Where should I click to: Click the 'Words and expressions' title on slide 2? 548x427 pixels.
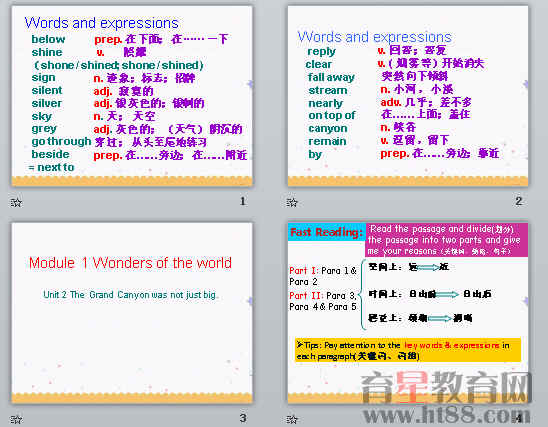click(x=374, y=37)
